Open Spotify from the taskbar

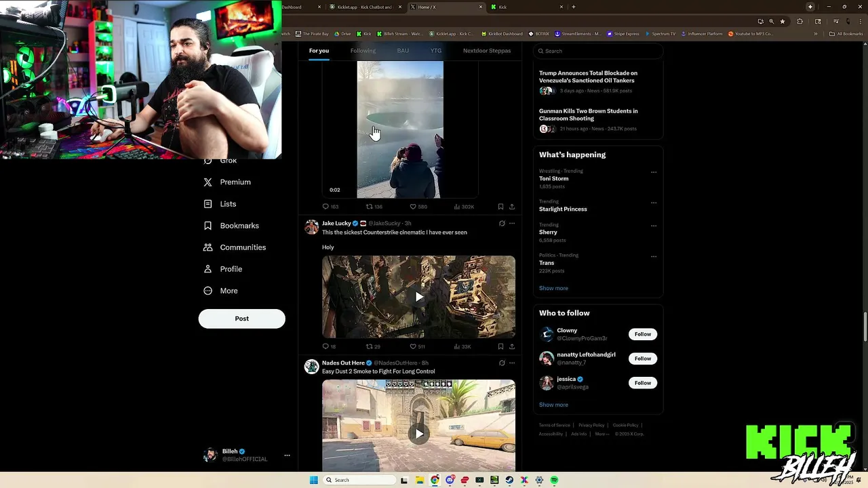(554, 480)
